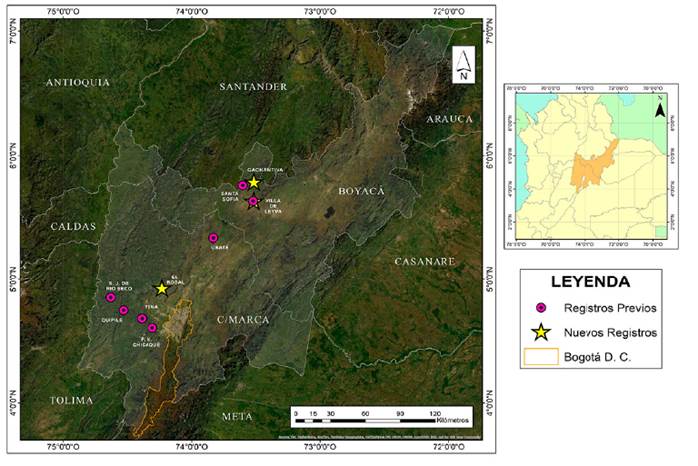Image resolution: width=698 pixels, height=466 pixels.
Task: Click the LEYENDA heading
Action: point(590,283)
